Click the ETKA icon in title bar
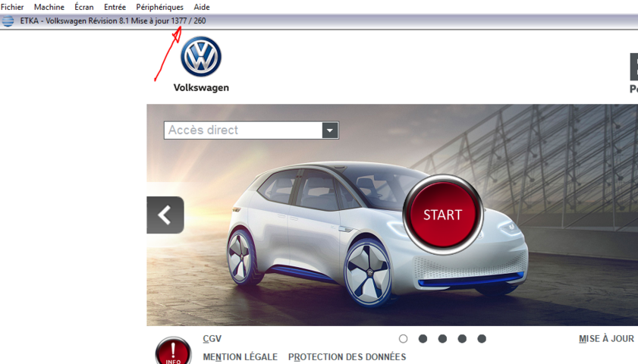 tap(8, 21)
